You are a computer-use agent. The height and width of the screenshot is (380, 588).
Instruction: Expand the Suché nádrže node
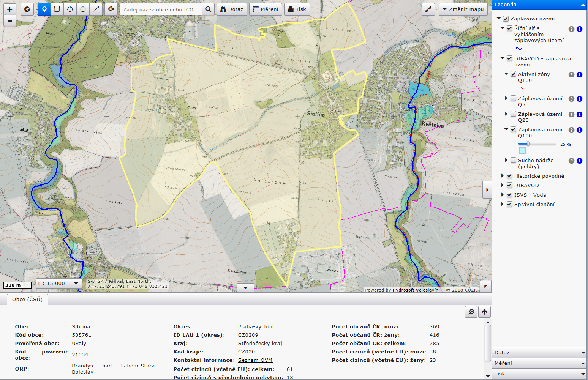point(506,160)
